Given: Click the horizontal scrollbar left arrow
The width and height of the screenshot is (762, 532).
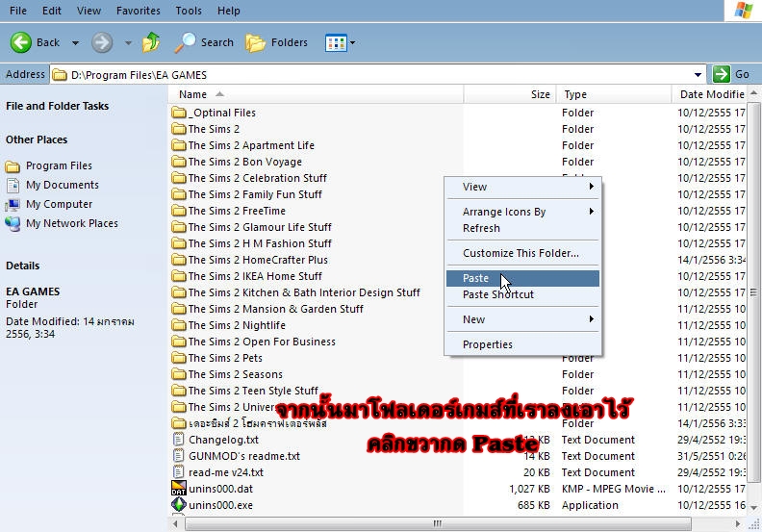Looking at the screenshot, I should pyautogui.click(x=175, y=523).
